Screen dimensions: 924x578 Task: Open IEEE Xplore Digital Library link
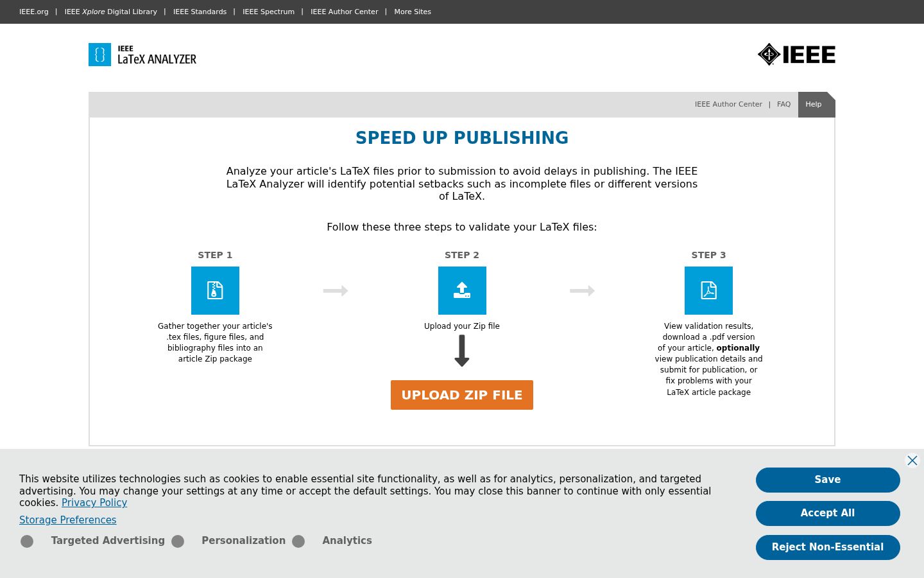click(110, 12)
